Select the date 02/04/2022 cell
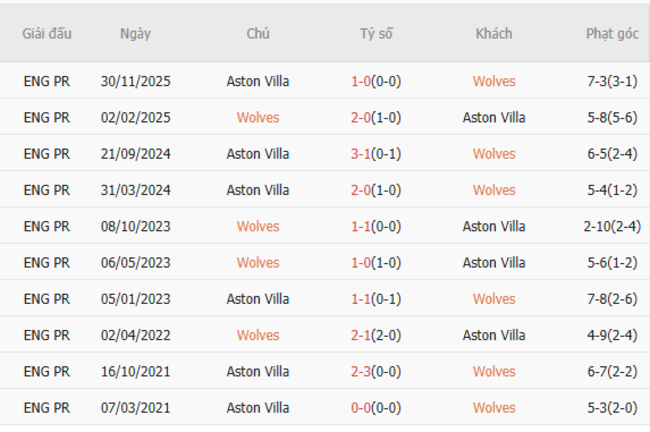 click(135, 335)
